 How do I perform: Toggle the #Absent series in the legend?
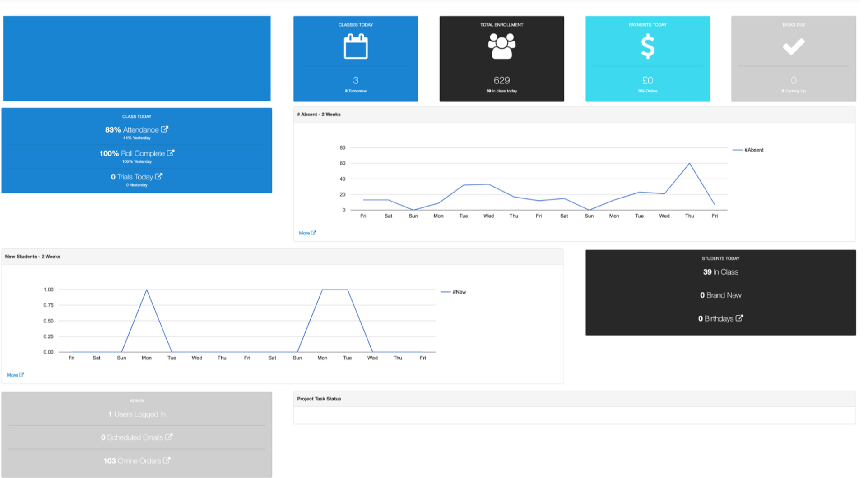point(748,150)
